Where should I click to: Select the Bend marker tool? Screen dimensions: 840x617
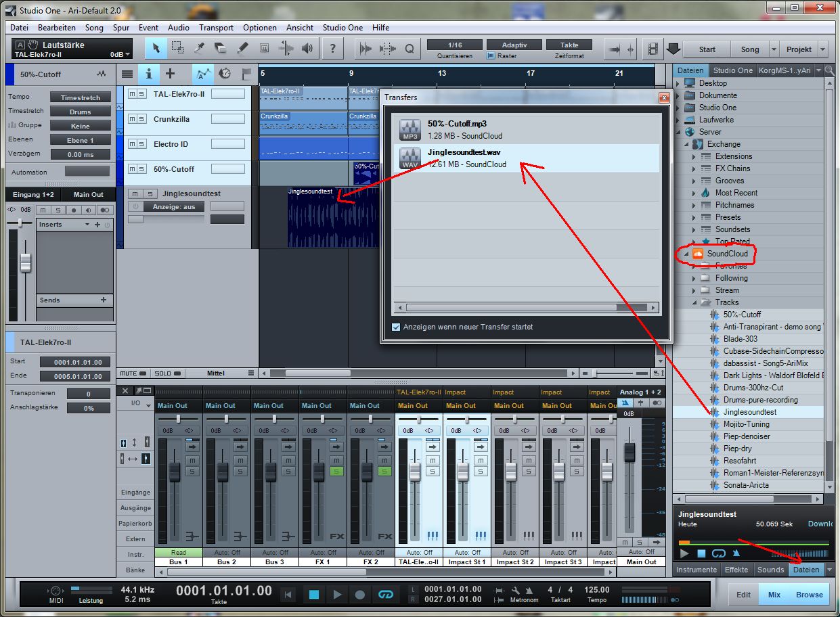[x=286, y=49]
